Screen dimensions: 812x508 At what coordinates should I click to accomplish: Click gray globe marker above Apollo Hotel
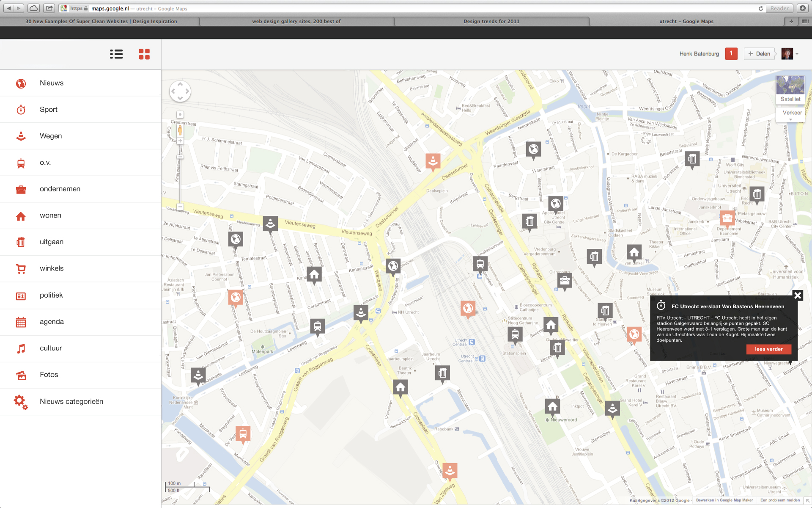pos(556,205)
